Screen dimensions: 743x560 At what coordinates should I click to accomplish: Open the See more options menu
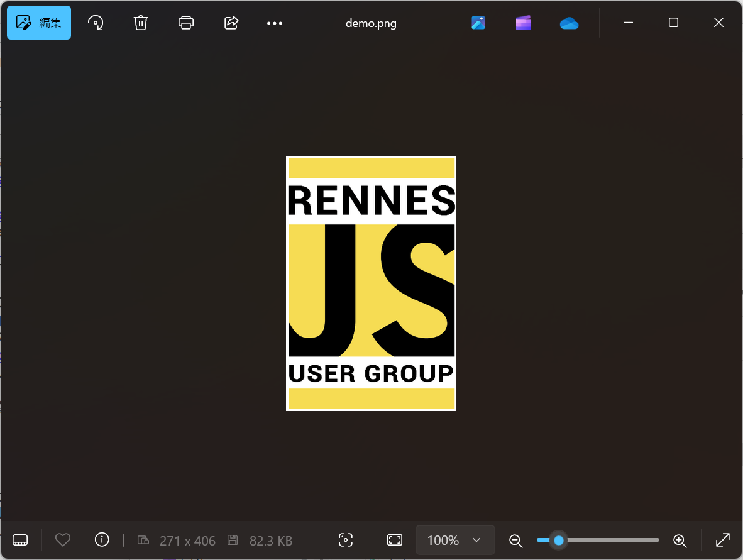click(274, 23)
